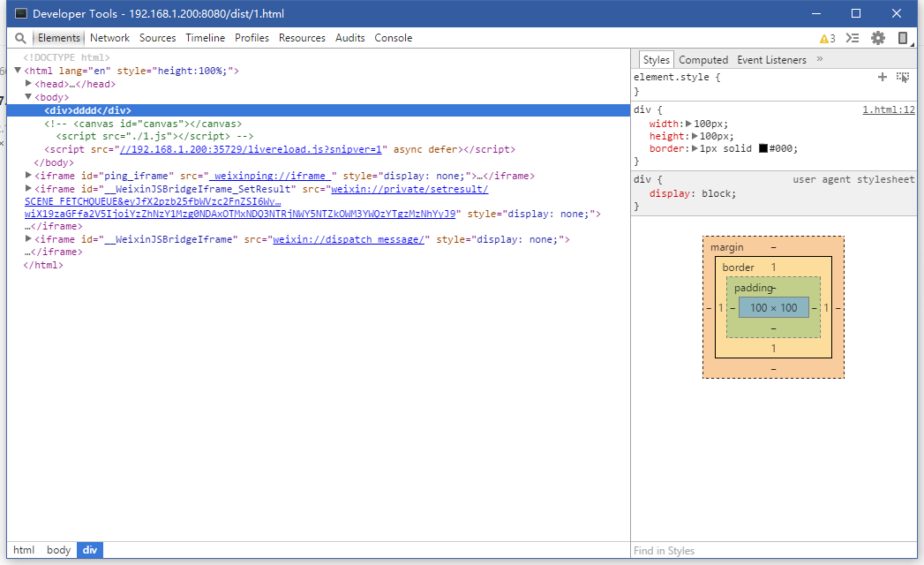Click Developer Tools app icon in title bar
This screenshot has width=924, height=565.
point(20,13)
